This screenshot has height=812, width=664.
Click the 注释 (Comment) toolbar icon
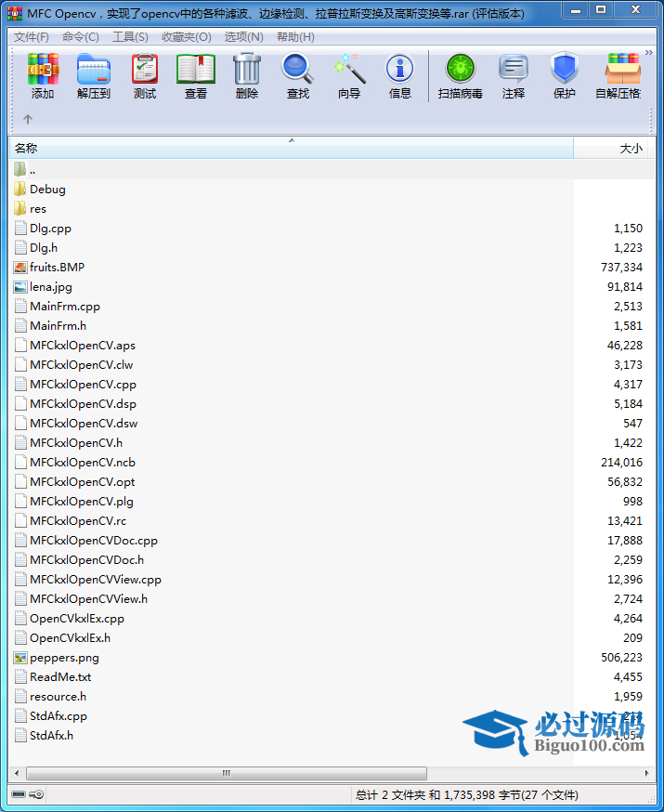pos(513,69)
